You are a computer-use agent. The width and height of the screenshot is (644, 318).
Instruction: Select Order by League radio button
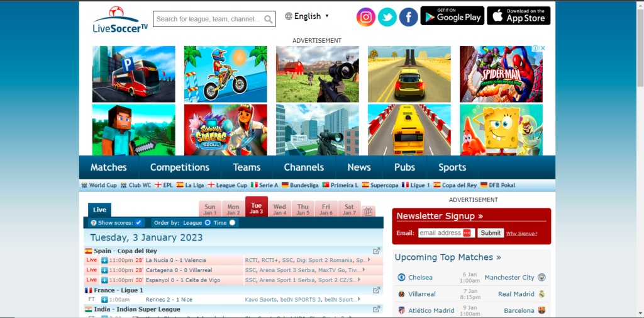click(x=208, y=222)
